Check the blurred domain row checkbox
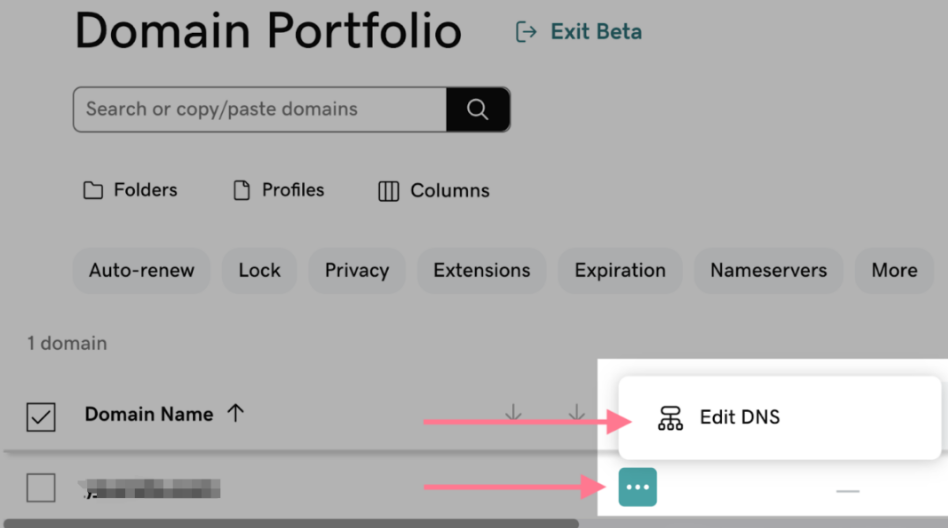Viewport: 948px width, 528px height. (41, 488)
